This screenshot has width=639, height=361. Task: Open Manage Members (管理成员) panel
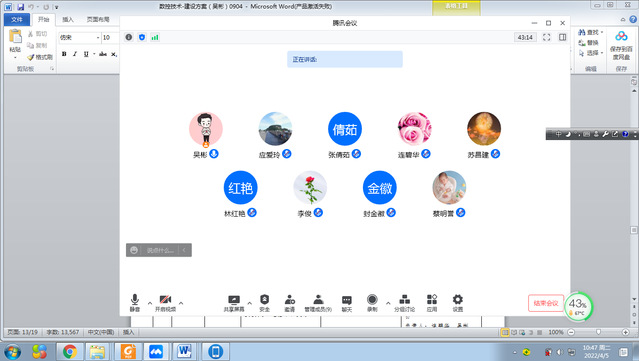point(318,303)
